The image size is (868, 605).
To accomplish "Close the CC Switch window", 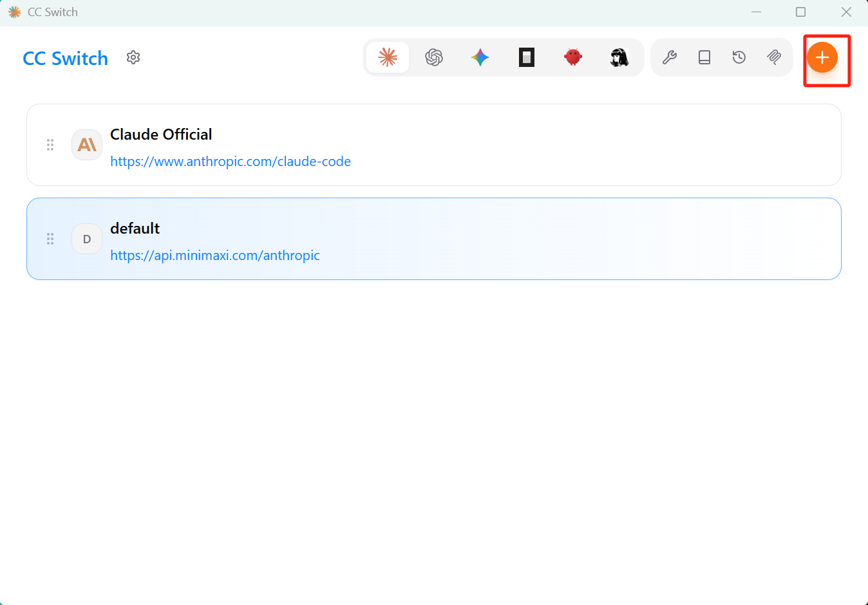I will click(846, 12).
